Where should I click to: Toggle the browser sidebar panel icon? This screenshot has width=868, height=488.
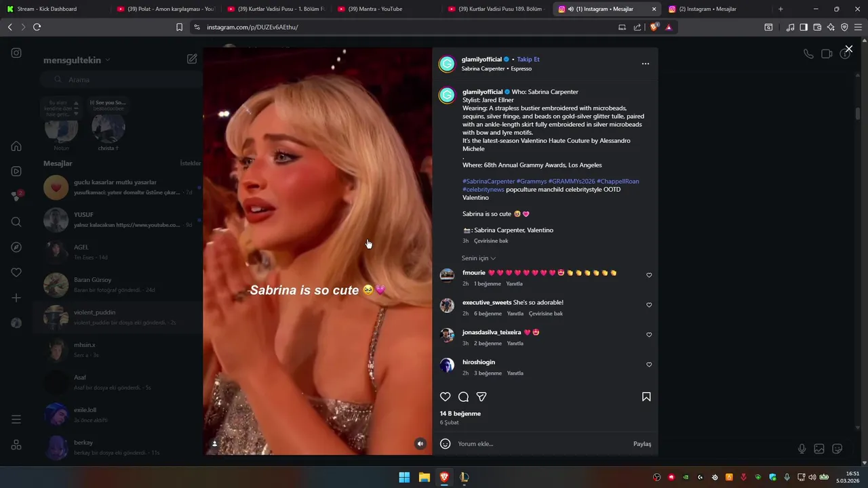point(804,27)
